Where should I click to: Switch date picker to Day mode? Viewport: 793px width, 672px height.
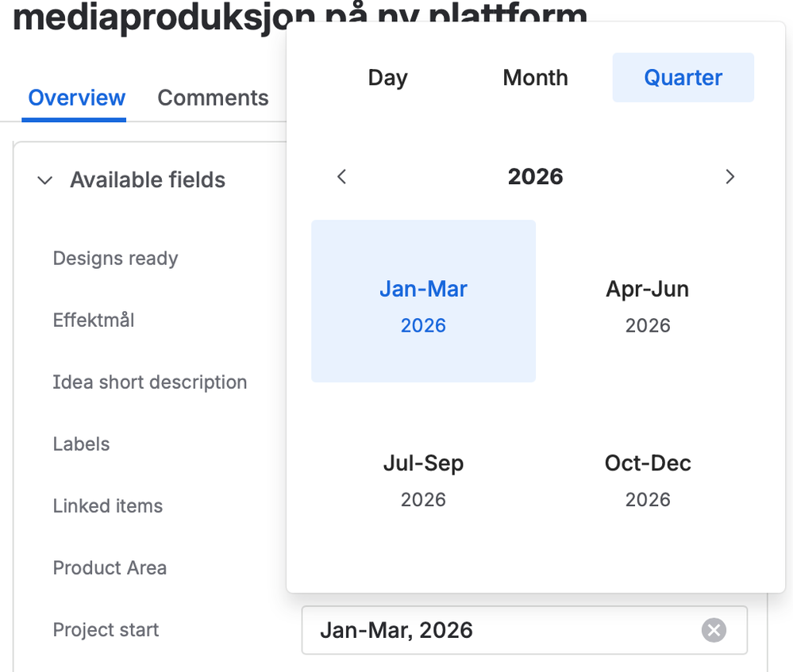coord(388,78)
